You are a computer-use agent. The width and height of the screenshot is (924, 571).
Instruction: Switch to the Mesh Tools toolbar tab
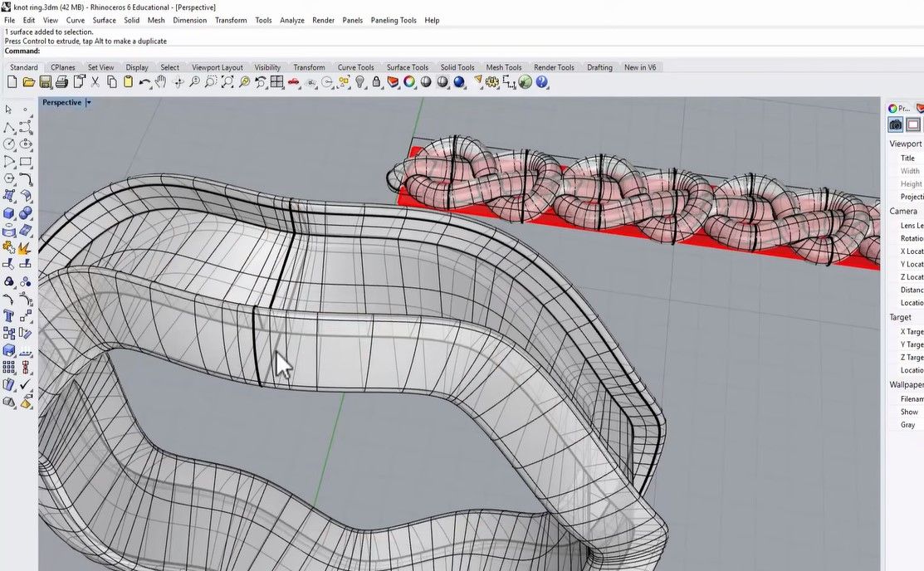coord(503,67)
